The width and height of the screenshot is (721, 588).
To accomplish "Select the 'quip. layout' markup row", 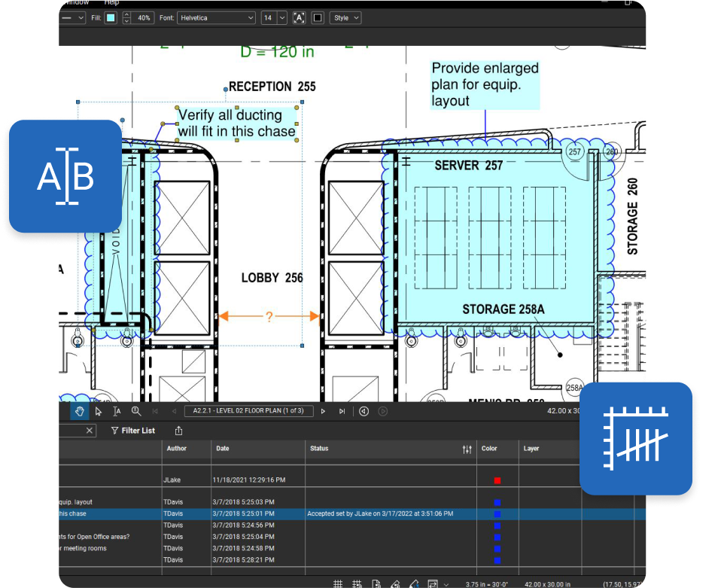I will click(x=352, y=502).
